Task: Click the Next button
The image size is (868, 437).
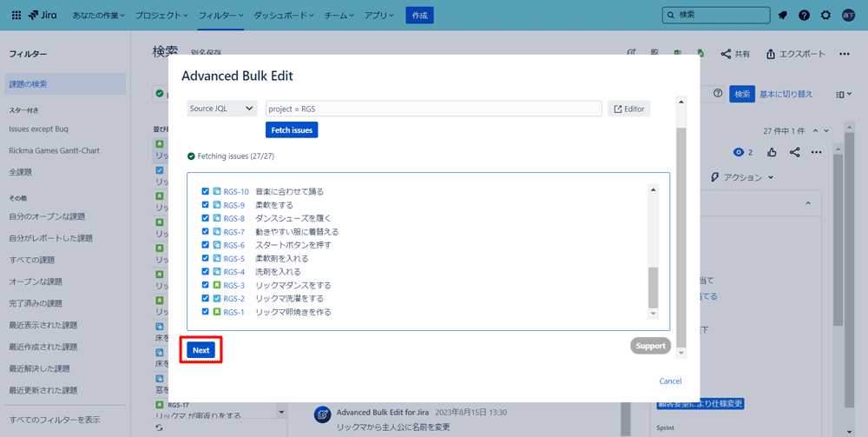Action: click(x=201, y=350)
